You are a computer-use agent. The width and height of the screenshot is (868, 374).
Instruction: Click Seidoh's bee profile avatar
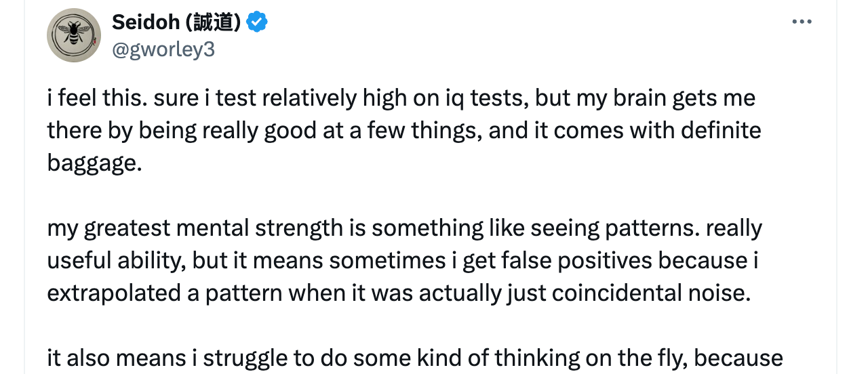[x=74, y=35]
